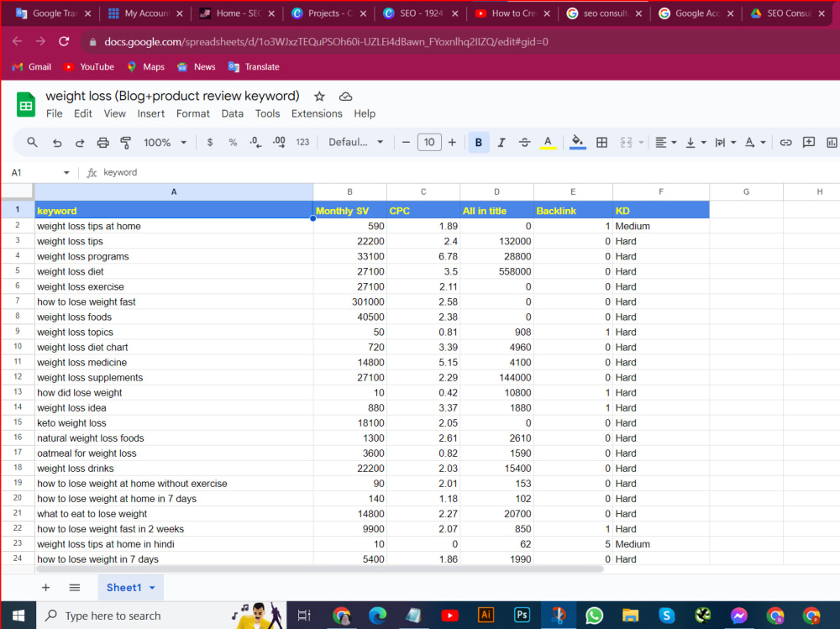Open the Format menu

(x=193, y=113)
